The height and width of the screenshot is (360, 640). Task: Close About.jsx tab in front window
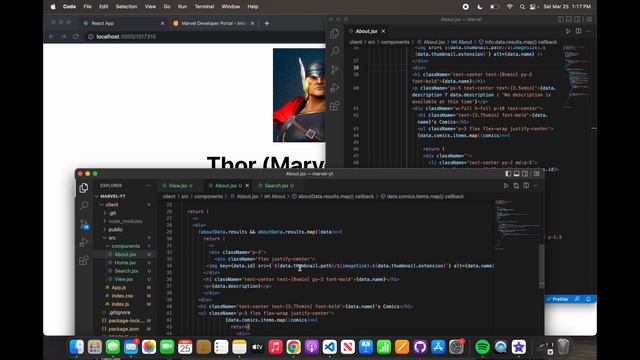point(247,186)
